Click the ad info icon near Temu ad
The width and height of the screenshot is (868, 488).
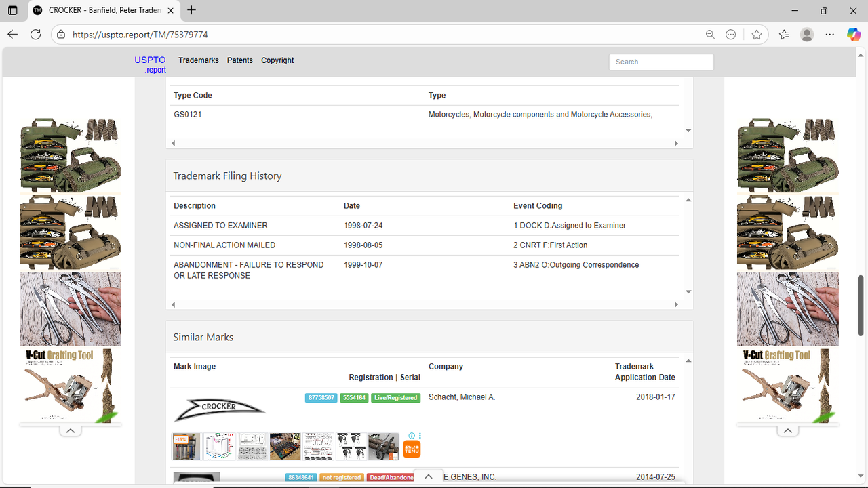click(x=412, y=436)
